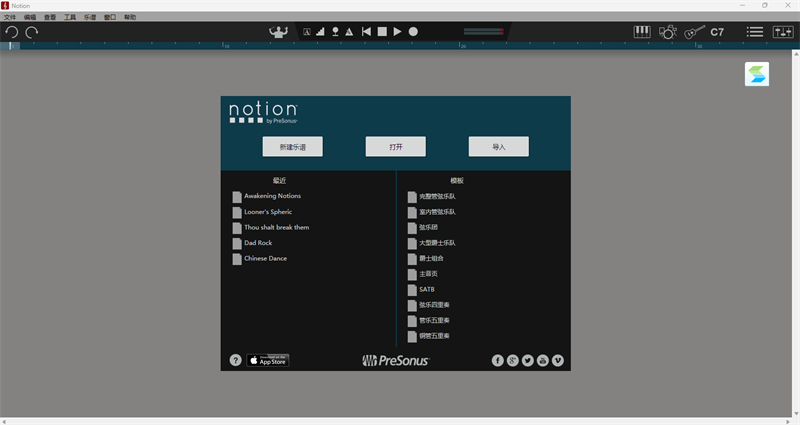This screenshot has width=800, height=425.
Task: Start playback with the play triangle
Action: click(x=397, y=32)
